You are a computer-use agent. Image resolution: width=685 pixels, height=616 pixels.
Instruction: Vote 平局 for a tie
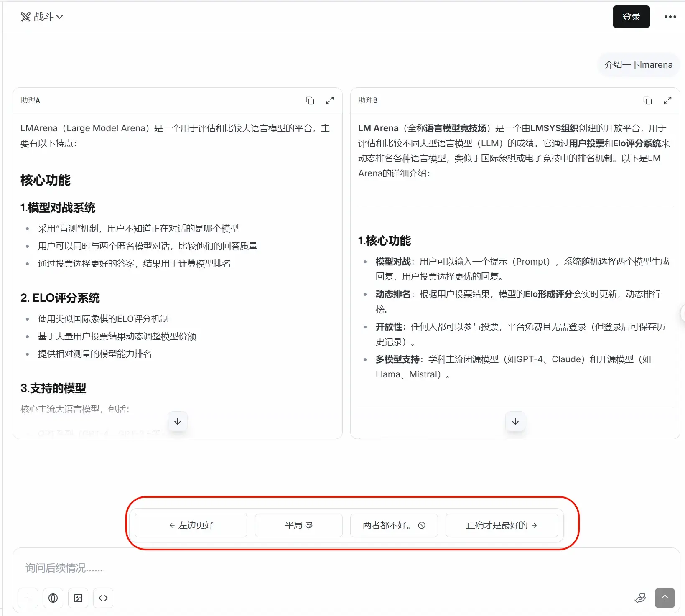pyautogui.click(x=298, y=525)
